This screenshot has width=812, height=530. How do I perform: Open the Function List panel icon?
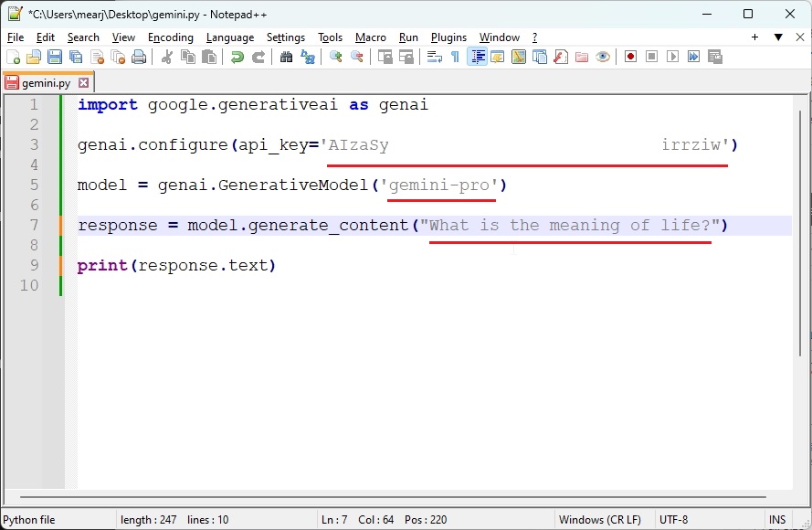click(x=560, y=56)
